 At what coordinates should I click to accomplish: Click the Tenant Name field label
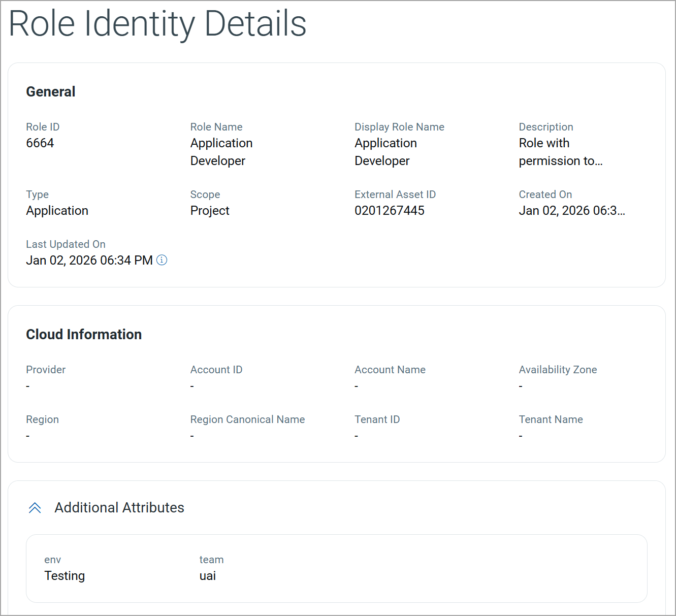pyautogui.click(x=551, y=419)
